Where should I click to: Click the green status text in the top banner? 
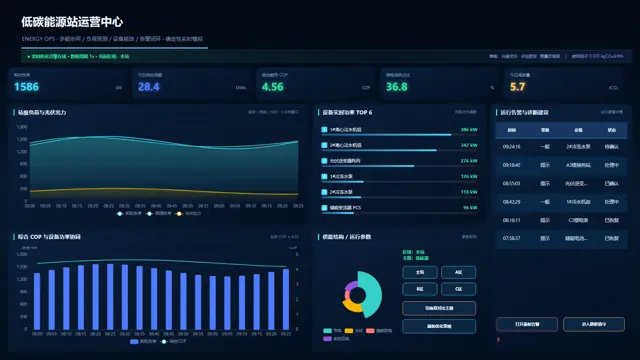[x=78, y=56]
